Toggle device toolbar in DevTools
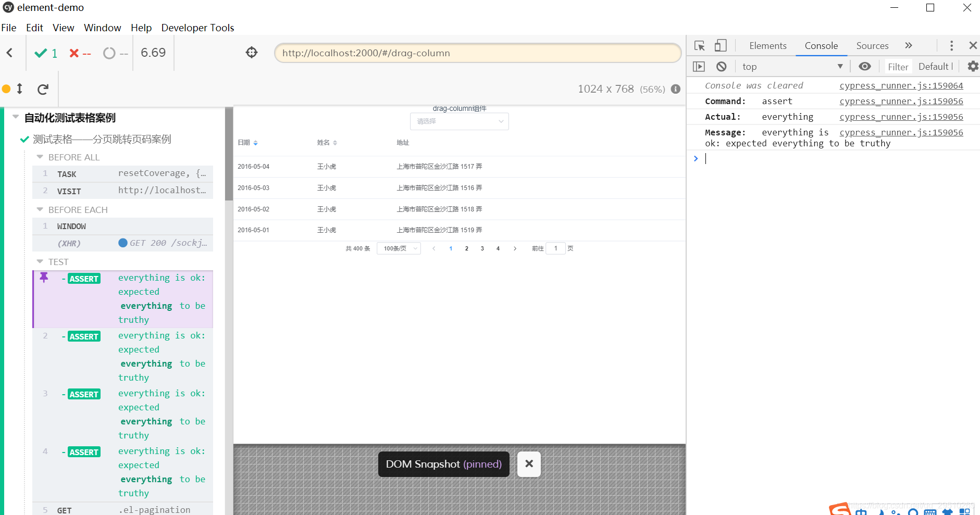 [721, 46]
